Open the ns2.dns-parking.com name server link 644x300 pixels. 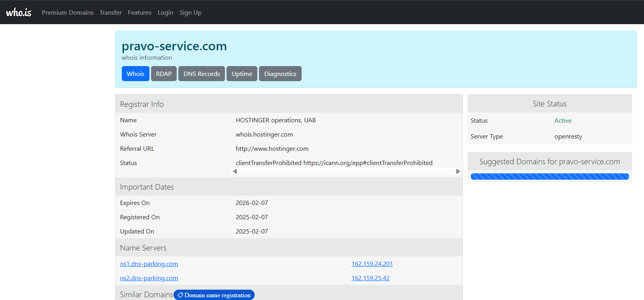point(149,278)
